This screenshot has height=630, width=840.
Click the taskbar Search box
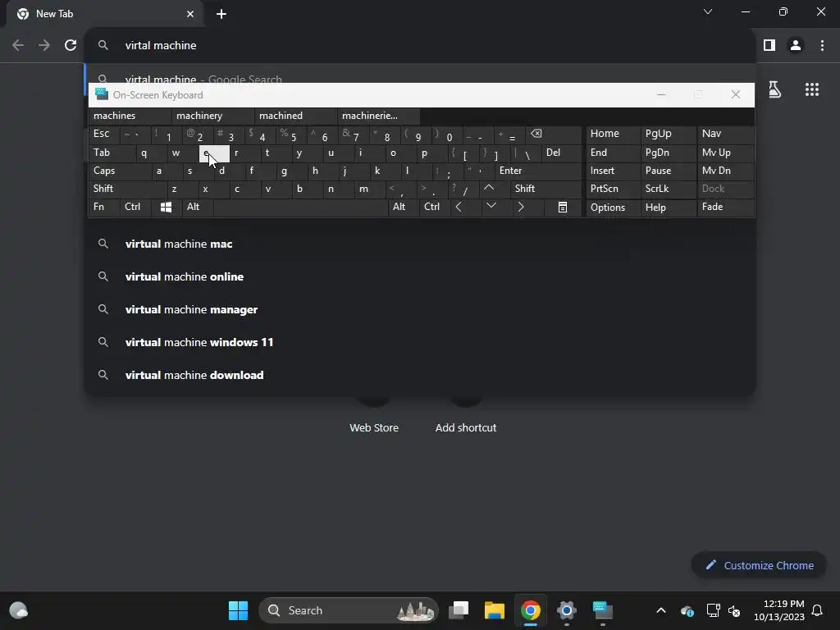(x=348, y=610)
